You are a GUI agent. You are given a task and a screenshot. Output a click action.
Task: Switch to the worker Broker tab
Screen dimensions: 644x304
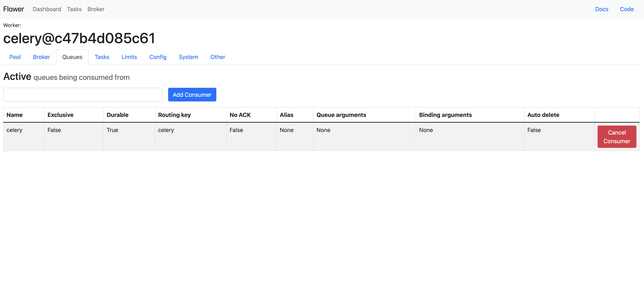(x=42, y=57)
